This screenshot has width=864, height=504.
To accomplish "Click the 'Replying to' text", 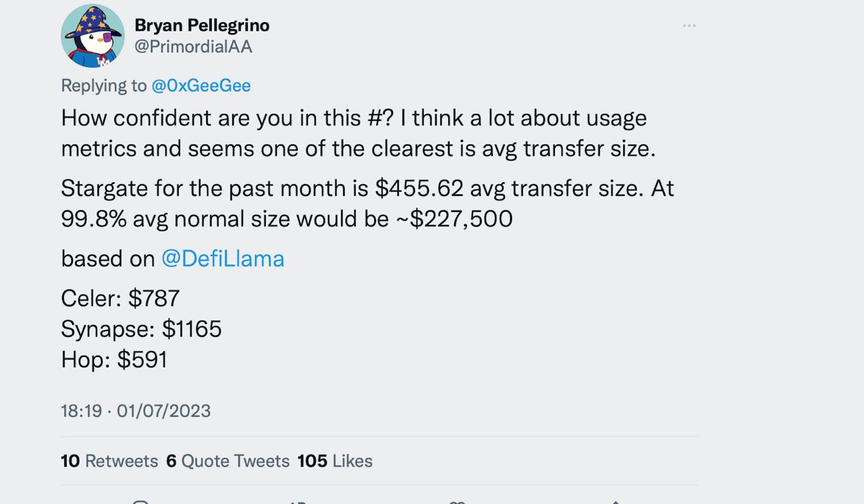I will (x=104, y=86).
